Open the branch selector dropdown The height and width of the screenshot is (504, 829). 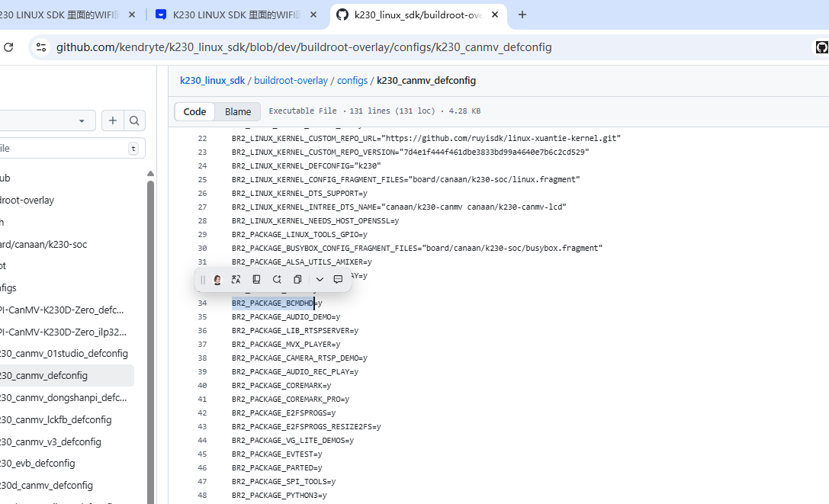pyautogui.click(x=46, y=120)
